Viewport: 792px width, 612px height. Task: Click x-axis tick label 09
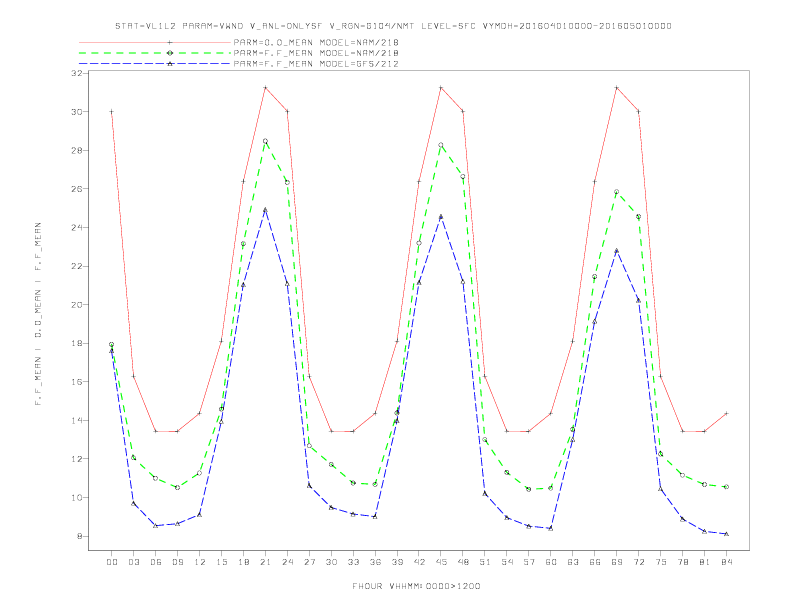point(177,562)
